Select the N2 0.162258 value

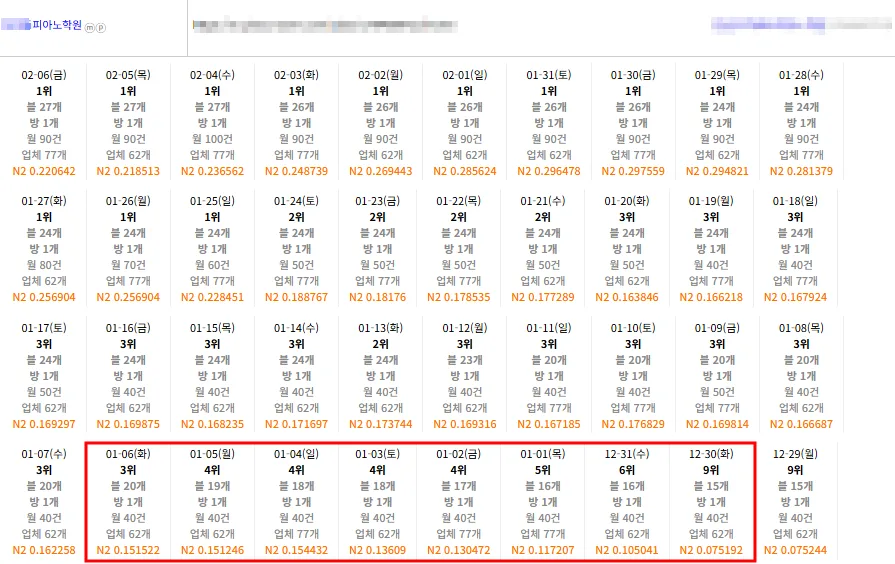(44, 550)
